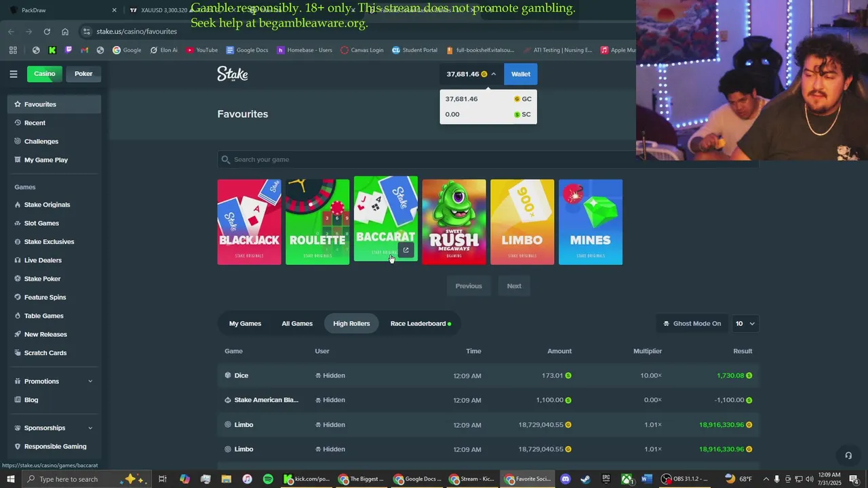Open Challenges in the sidebar

tap(54, 141)
